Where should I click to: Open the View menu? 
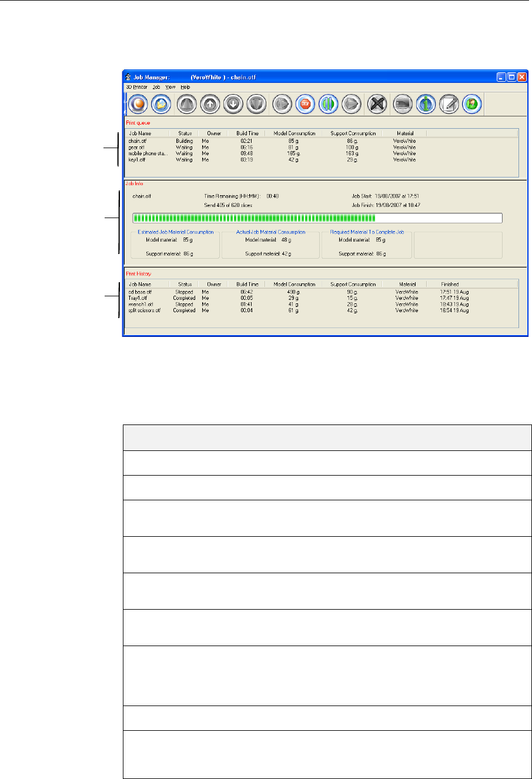coord(170,87)
